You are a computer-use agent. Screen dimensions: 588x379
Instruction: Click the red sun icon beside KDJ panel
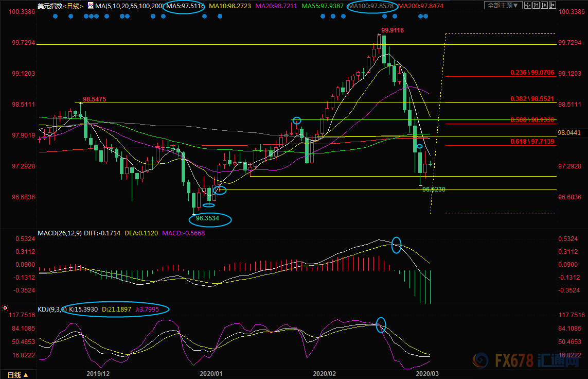click(5, 308)
